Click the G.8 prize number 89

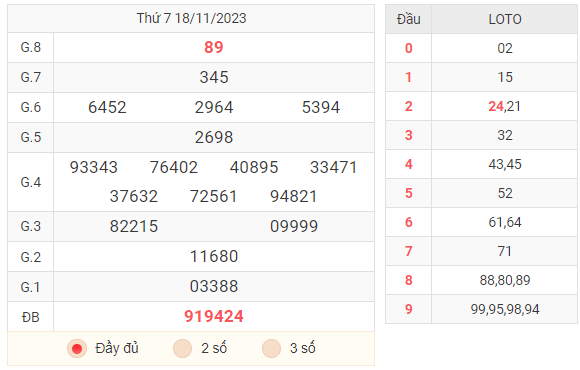(214, 47)
